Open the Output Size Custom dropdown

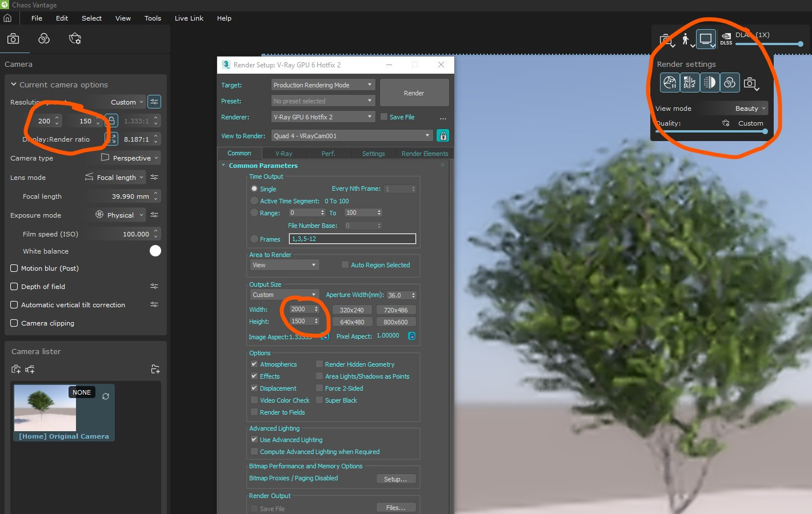(284, 295)
